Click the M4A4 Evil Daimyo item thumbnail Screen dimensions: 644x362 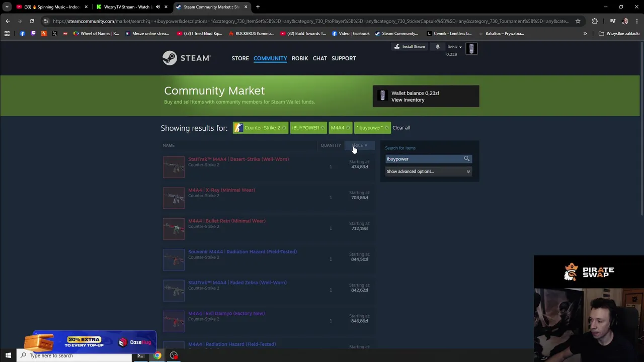click(174, 321)
